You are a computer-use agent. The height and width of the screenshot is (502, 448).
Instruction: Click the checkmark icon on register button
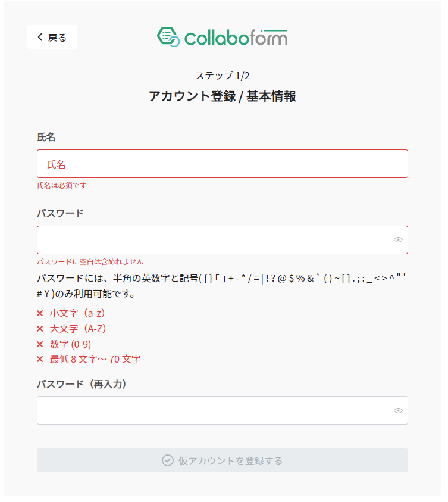pyautogui.click(x=168, y=460)
